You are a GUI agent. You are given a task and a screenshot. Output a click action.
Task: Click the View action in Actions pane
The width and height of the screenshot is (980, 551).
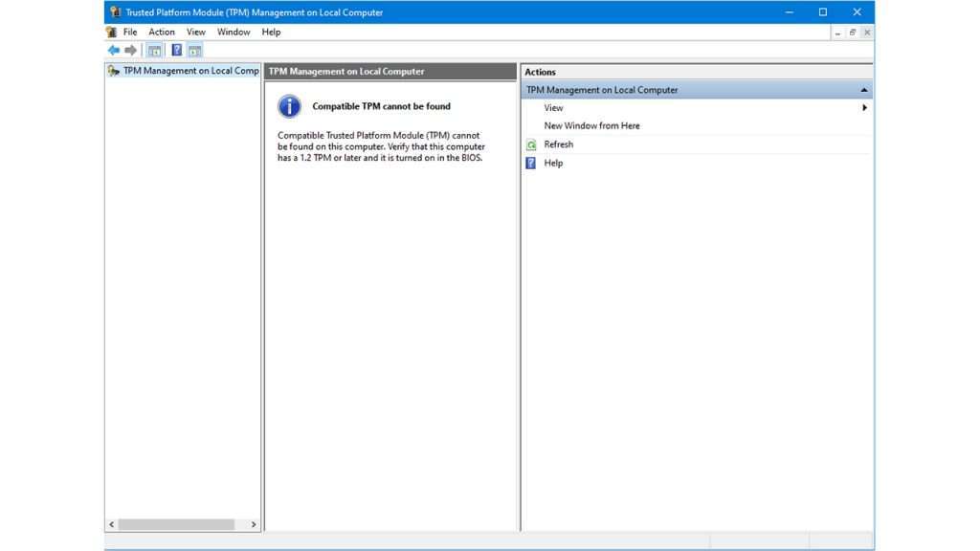point(553,108)
